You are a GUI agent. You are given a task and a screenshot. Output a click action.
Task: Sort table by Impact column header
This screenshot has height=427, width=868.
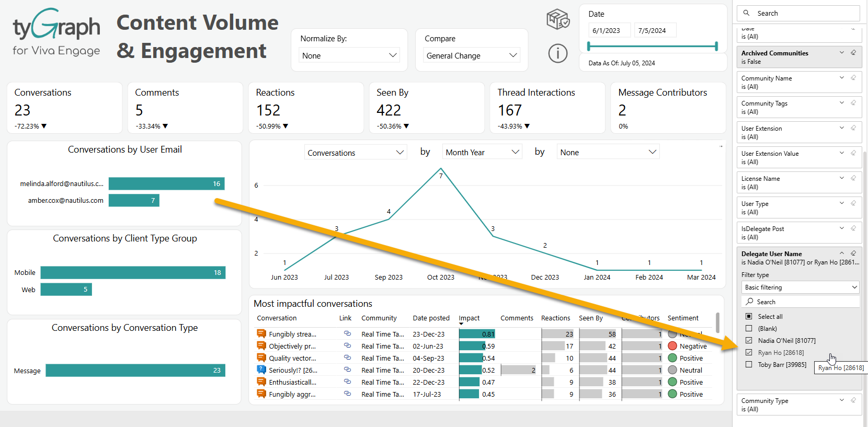click(x=469, y=318)
